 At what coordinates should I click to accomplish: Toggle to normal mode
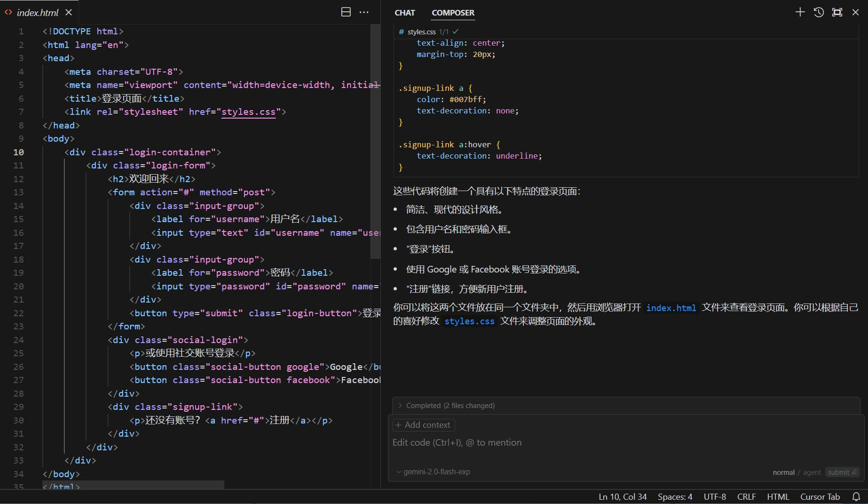(x=783, y=472)
